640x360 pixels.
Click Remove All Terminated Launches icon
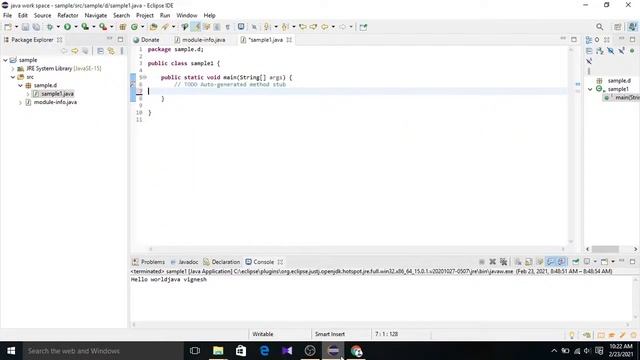504,262
